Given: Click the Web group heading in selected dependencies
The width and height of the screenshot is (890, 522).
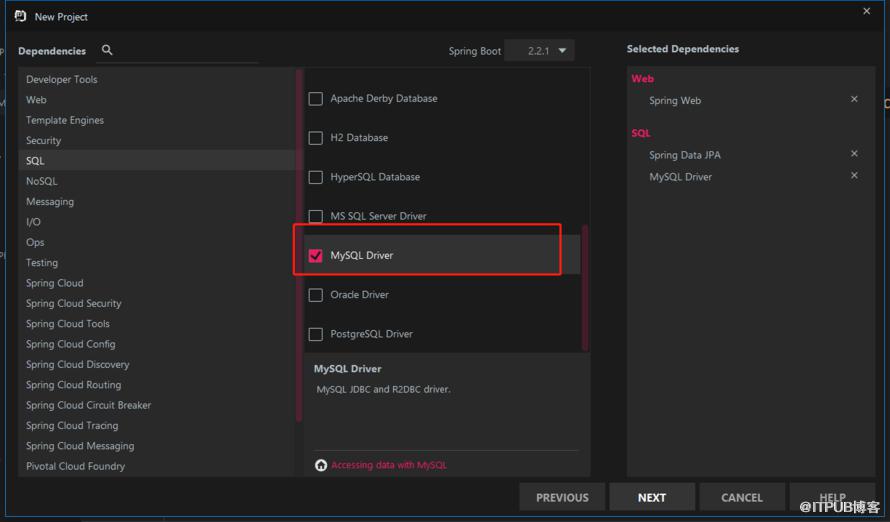Looking at the screenshot, I should coord(643,79).
